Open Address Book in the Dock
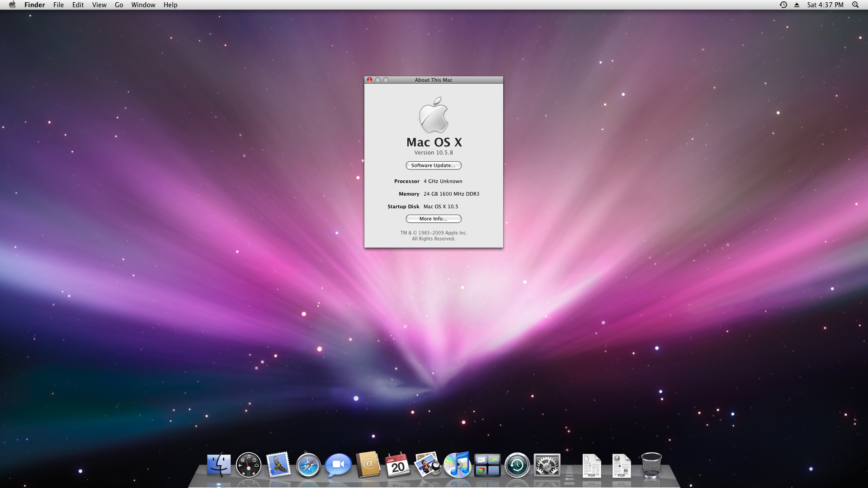 coord(368,465)
